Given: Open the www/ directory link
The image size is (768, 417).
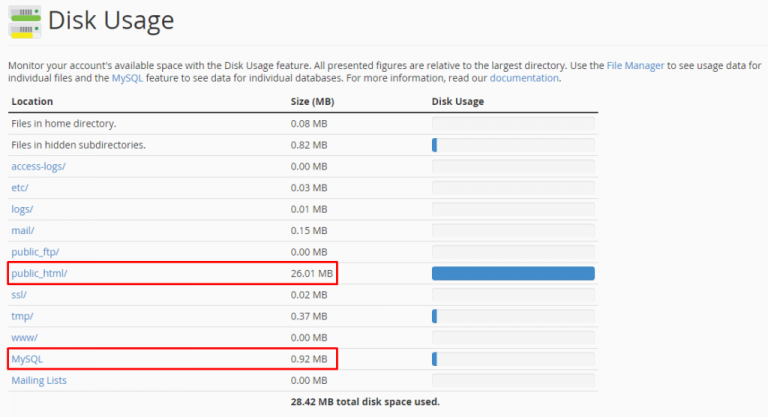Looking at the screenshot, I should 24,337.
